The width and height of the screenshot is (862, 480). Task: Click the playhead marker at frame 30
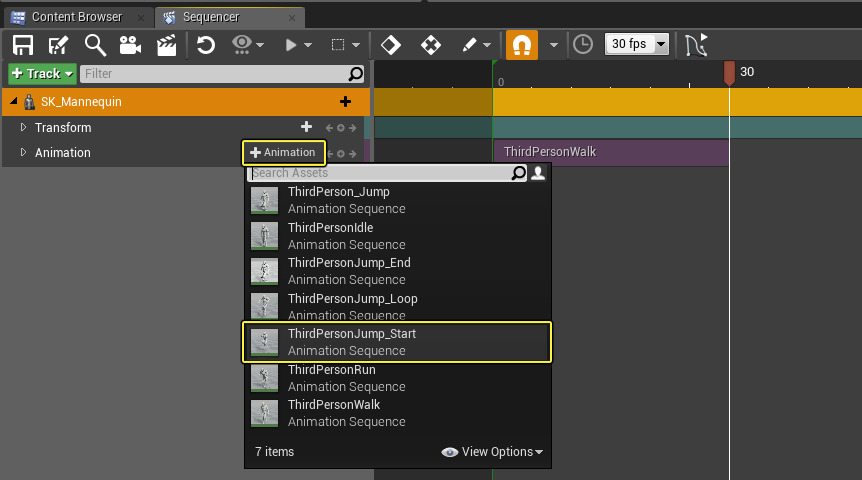(729, 72)
